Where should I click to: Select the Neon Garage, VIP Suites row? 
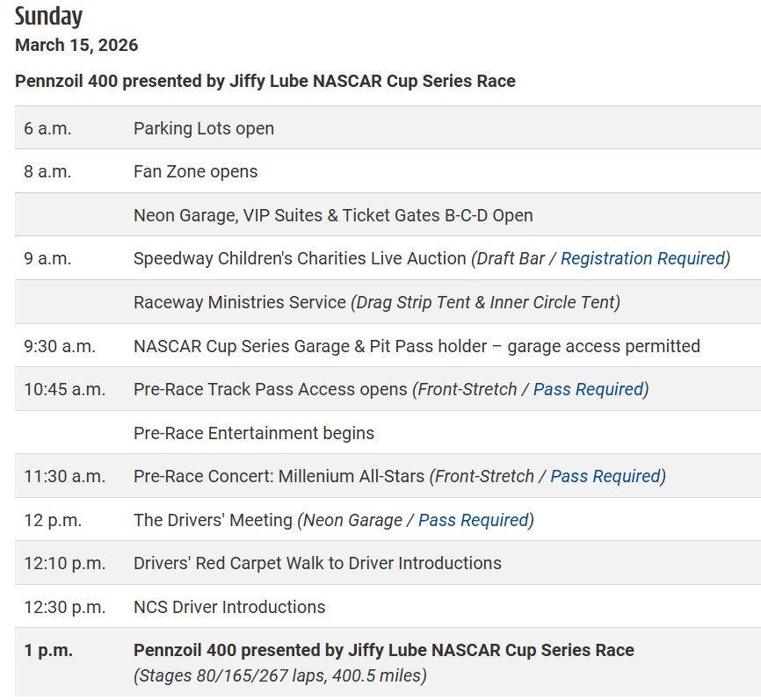point(333,215)
